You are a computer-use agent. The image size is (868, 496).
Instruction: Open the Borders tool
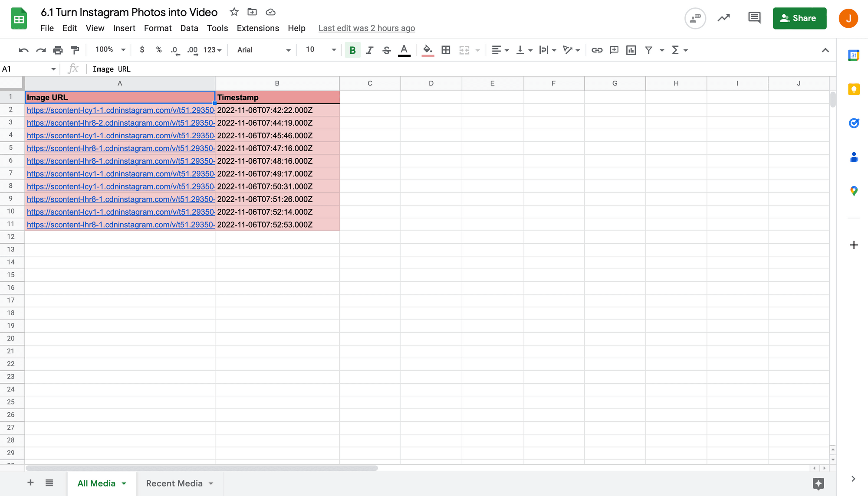tap(446, 50)
